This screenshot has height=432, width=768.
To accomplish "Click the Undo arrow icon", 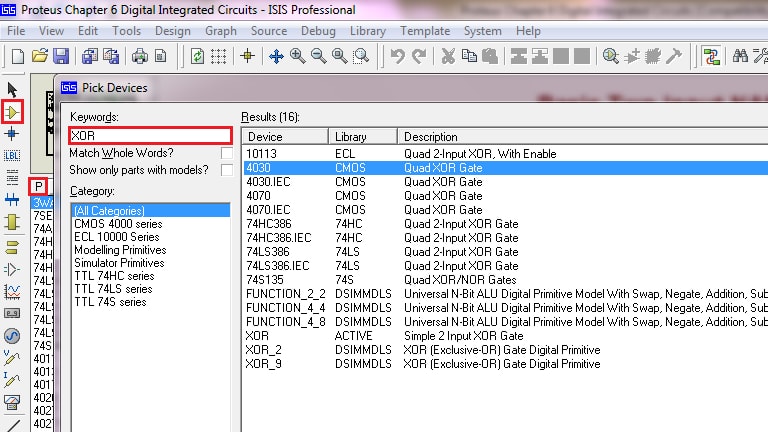I will click(397, 56).
